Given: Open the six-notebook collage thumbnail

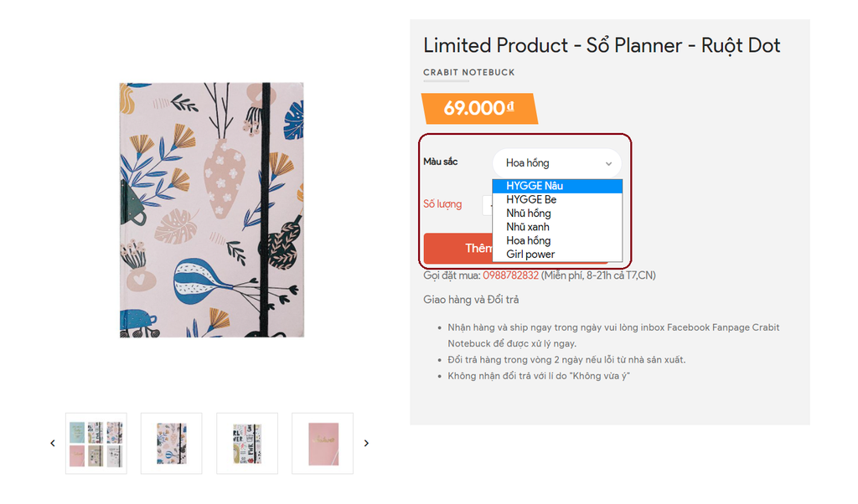Looking at the screenshot, I should click(x=96, y=443).
